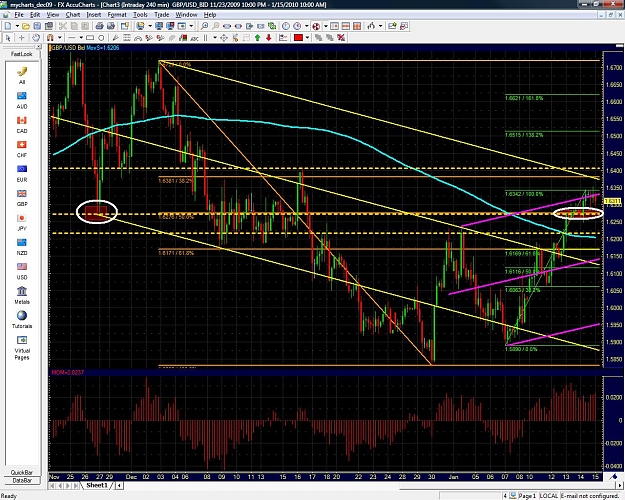Open the Tools menu
This screenshot has height=500, width=625.
click(140, 15)
